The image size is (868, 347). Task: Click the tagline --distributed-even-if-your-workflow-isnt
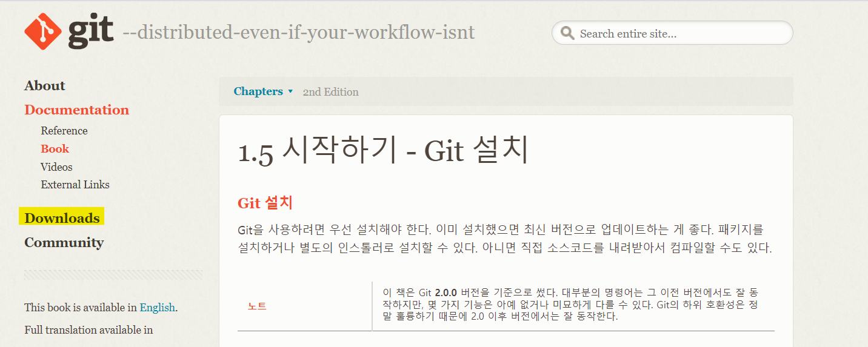click(x=299, y=32)
